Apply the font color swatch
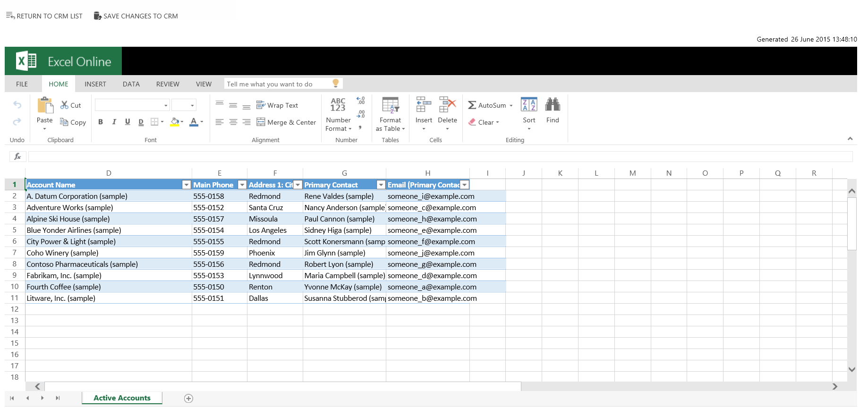This screenshot has width=868, height=408. tap(194, 122)
